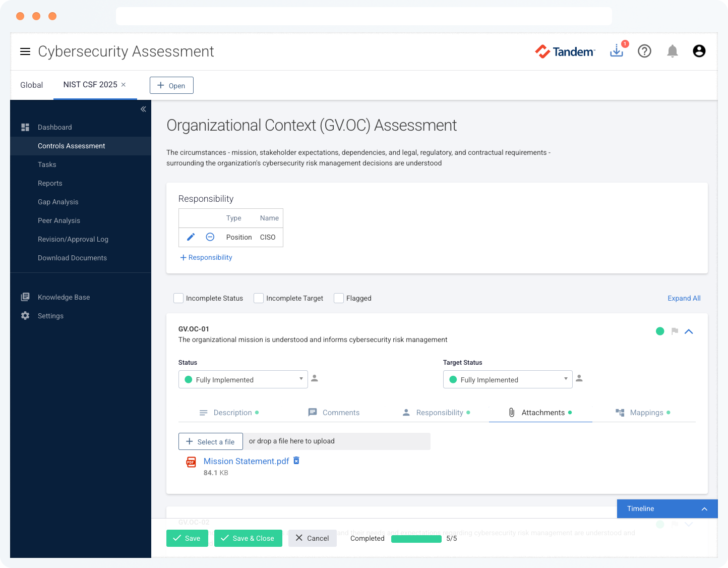The width and height of the screenshot is (728, 568).
Task: Remove the CISO responsibility entry
Action: click(x=210, y=237)
